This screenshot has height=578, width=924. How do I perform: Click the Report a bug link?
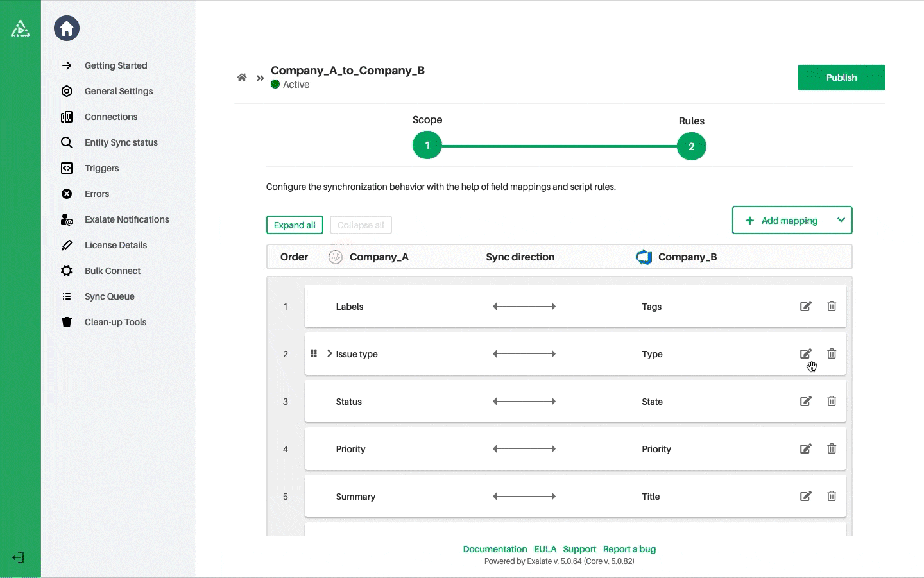point(629,549)
